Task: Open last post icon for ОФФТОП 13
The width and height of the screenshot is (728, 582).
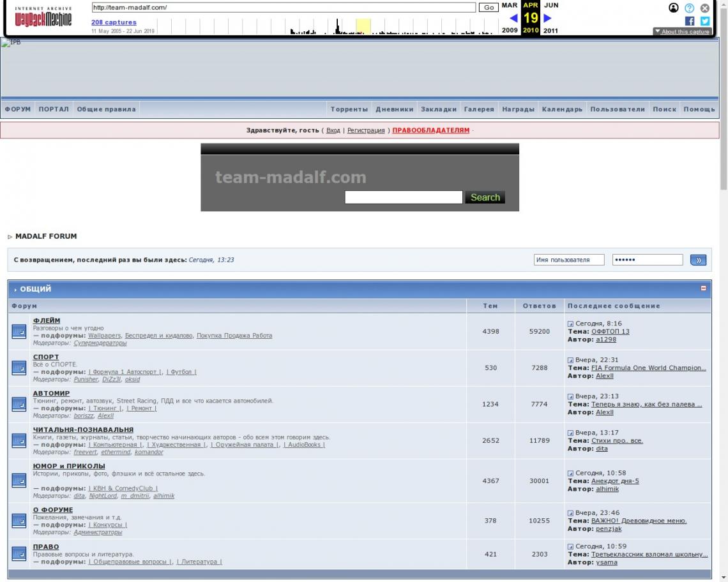Action: pyautogui.click(x=570, y=324)
